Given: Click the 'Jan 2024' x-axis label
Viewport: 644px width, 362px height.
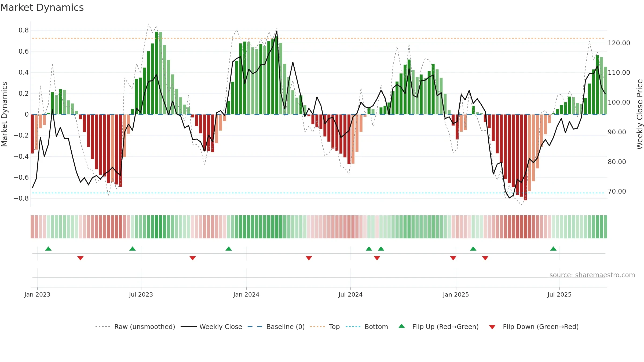Looking at the screenshot, I should pyautogui.click(x=246, y=295).
